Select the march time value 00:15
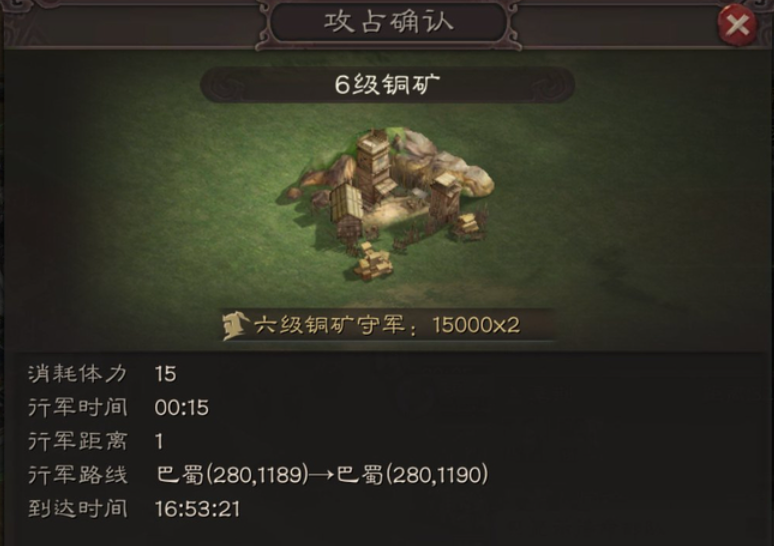Screen dimensions: 774x546 coord(182,408)
